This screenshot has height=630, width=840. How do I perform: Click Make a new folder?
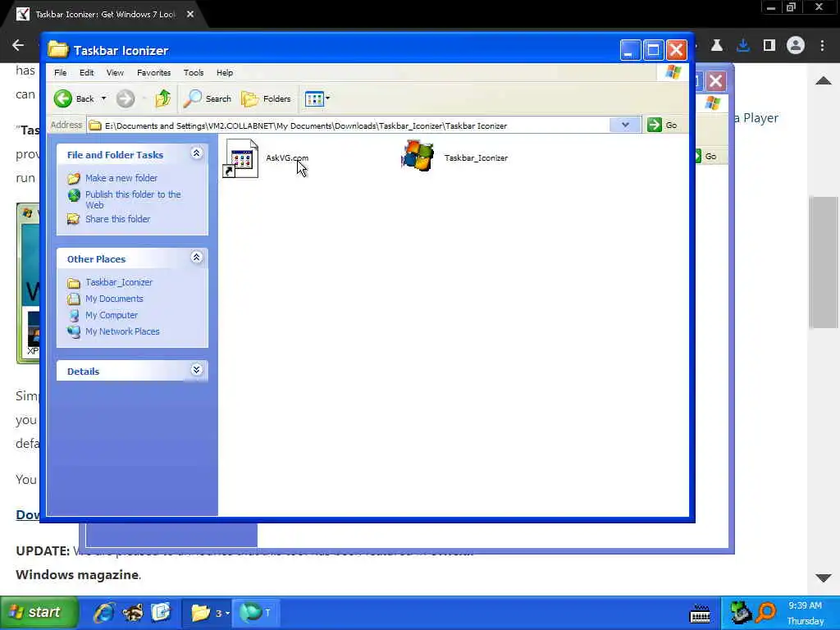(121, 178)
